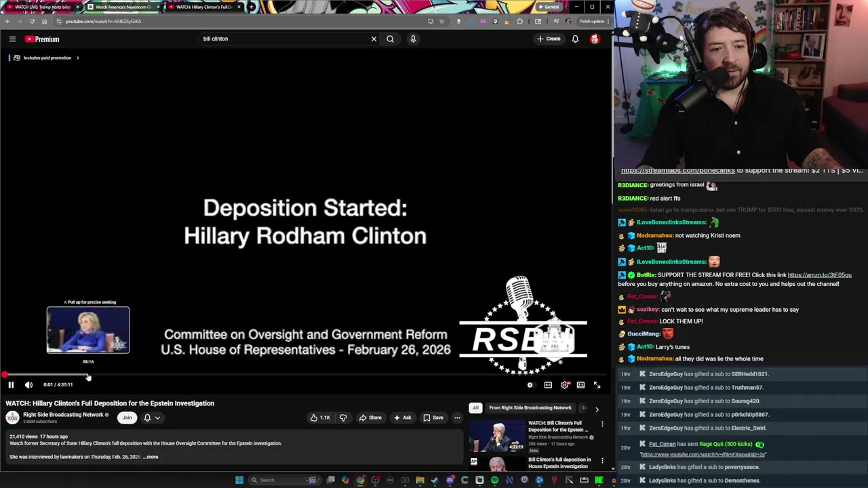Start voice search with microphone icon
Image resolution: width=868 pixels, height=488 pixels.
point(413,39)
